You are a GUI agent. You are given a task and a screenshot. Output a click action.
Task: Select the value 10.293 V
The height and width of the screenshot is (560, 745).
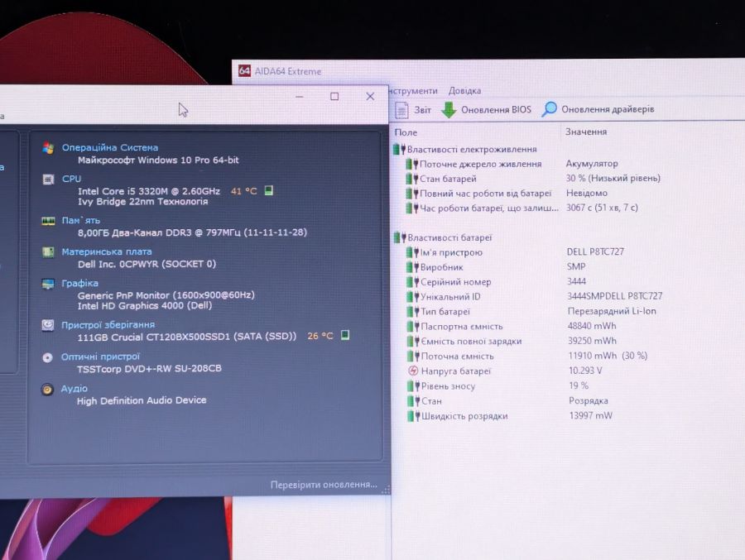pos(585,371)
